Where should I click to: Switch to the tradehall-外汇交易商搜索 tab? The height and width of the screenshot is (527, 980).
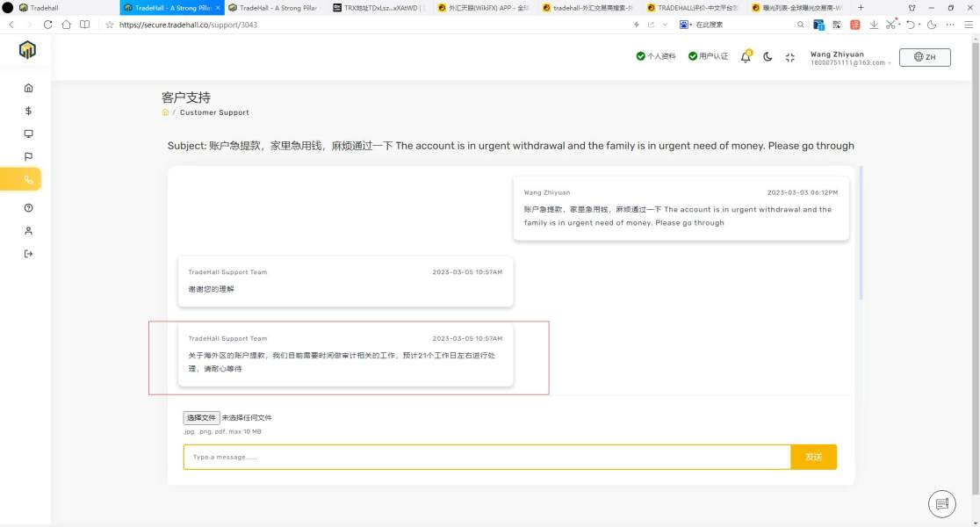(x=588, y=8)
